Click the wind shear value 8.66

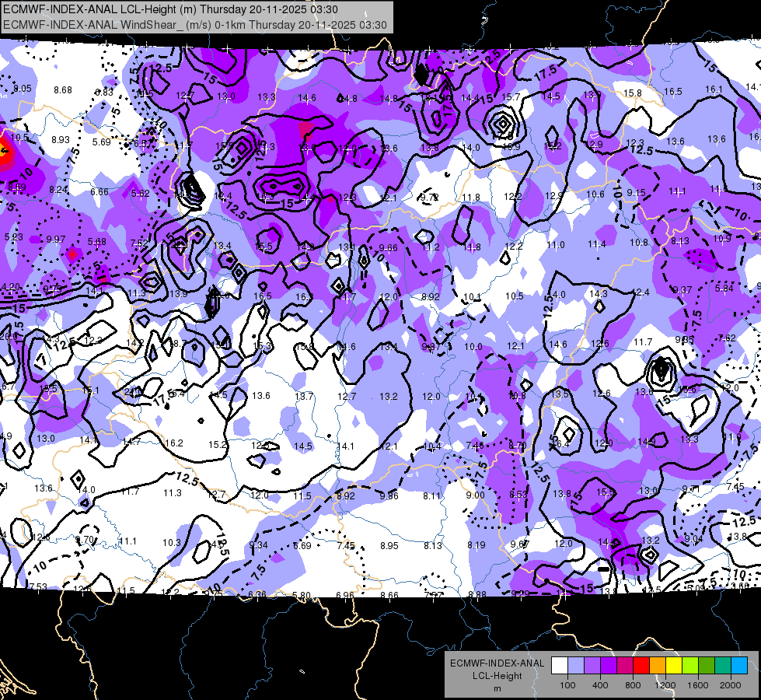(x=389, y=595)
